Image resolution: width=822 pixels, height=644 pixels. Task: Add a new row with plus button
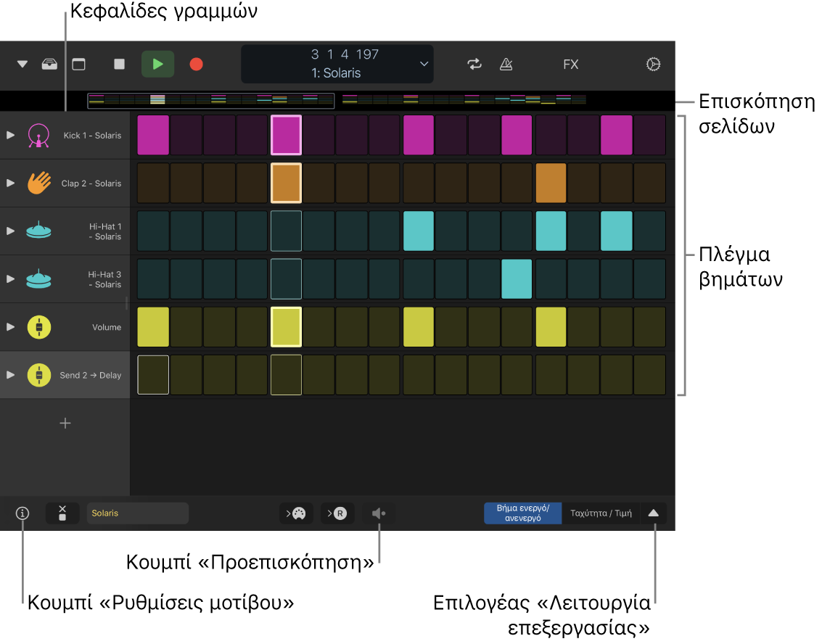coord(65,424)
